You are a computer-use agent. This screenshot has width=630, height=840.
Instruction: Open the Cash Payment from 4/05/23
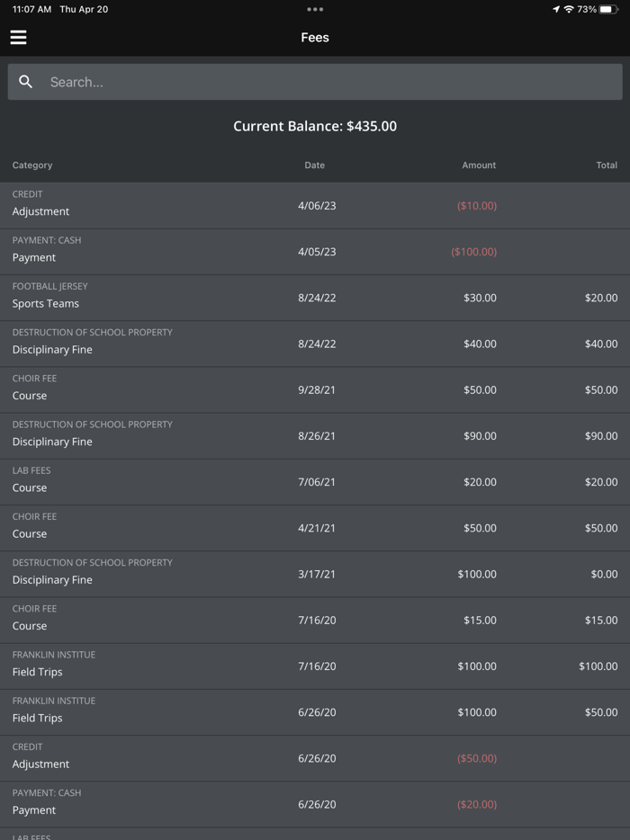pyautogui.click(x=315, y=252)
